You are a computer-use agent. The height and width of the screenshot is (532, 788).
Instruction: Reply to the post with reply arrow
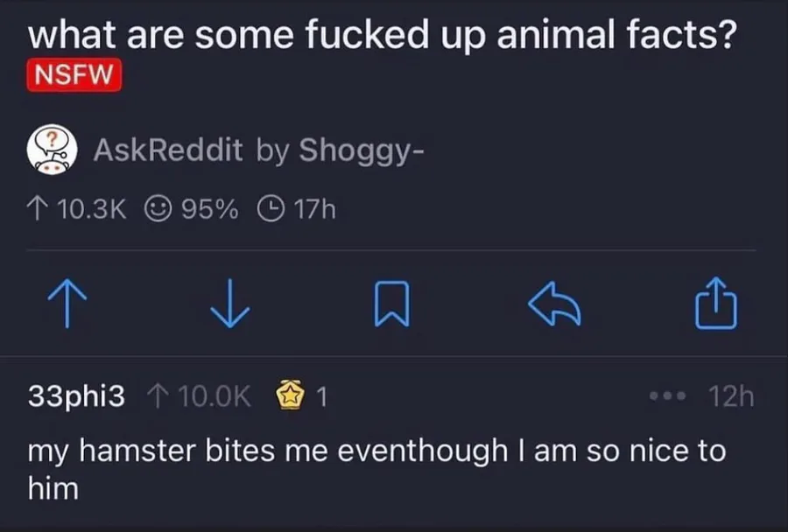555,304
